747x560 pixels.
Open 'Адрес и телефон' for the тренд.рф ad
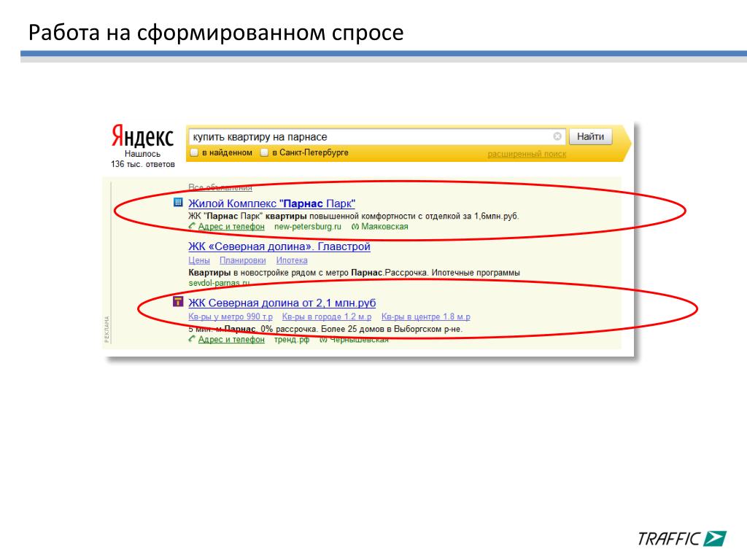231,340
